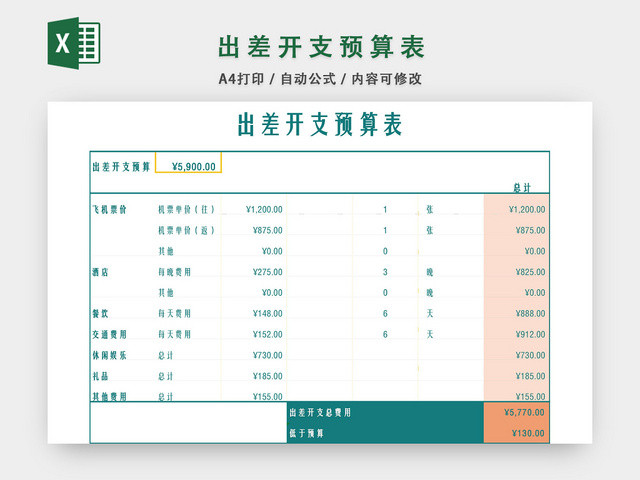Select the 休闲娱乐 category cell
The image size is (640, 480).
(109, 356)
